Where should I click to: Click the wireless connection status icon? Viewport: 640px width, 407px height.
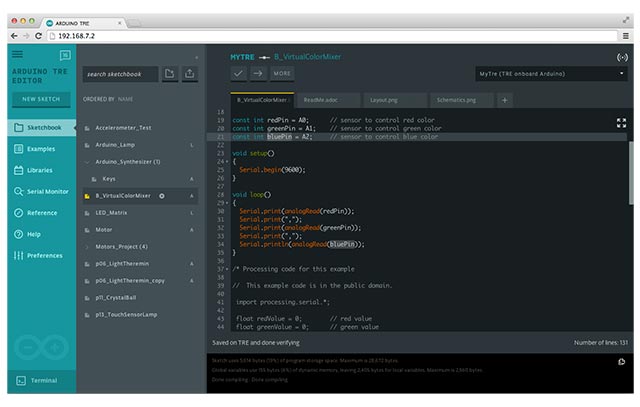623,57
